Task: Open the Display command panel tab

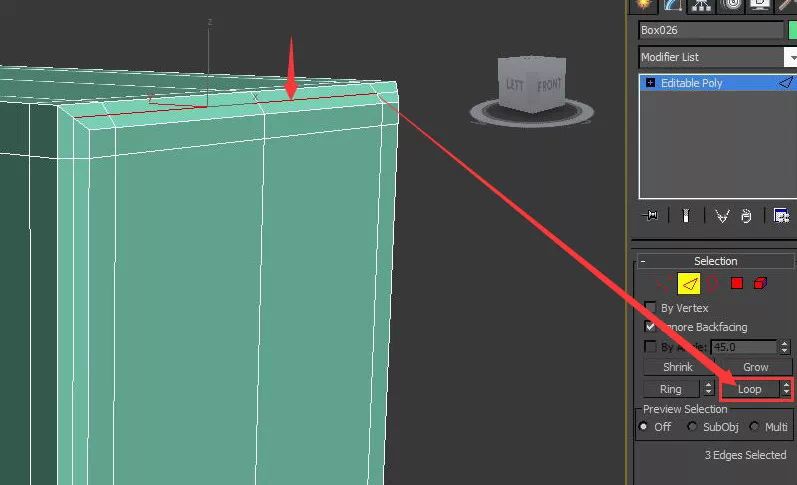Action: tap(760, 5)
